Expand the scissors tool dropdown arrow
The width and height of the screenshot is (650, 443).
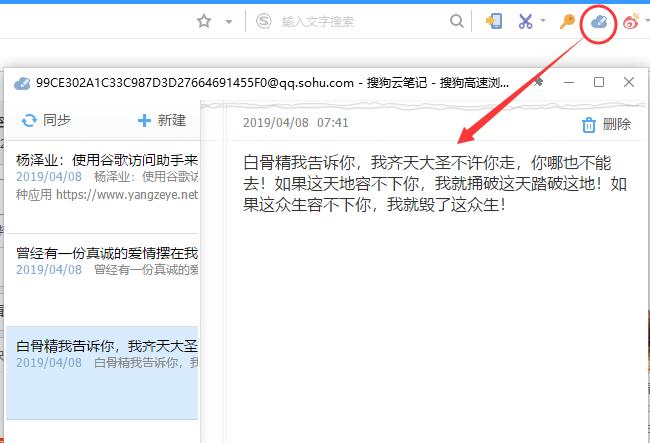[x=543, y=20]
